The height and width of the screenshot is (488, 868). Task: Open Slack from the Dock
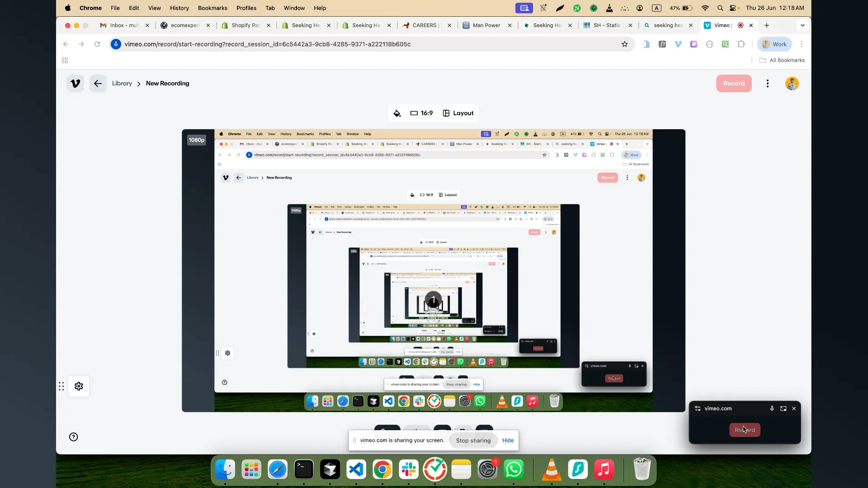(408, 470)
